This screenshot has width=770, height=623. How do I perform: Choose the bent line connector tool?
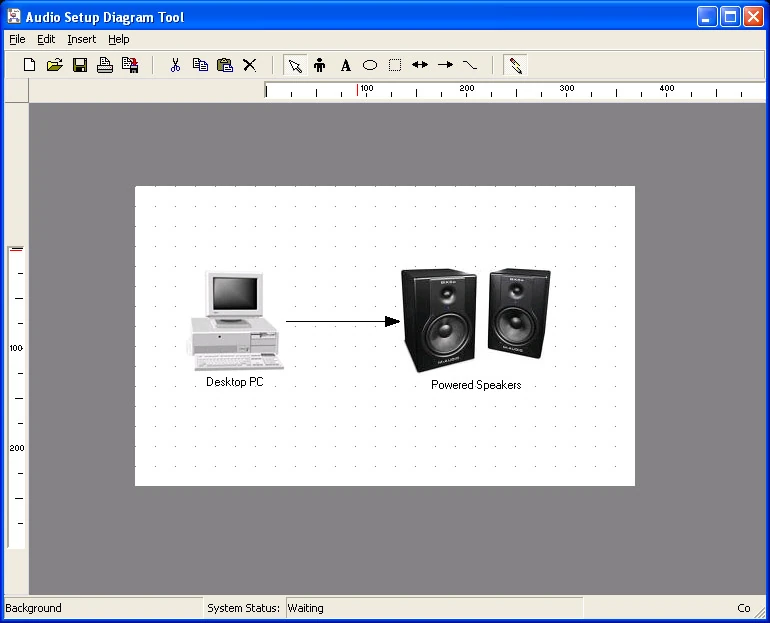(470, 64)
